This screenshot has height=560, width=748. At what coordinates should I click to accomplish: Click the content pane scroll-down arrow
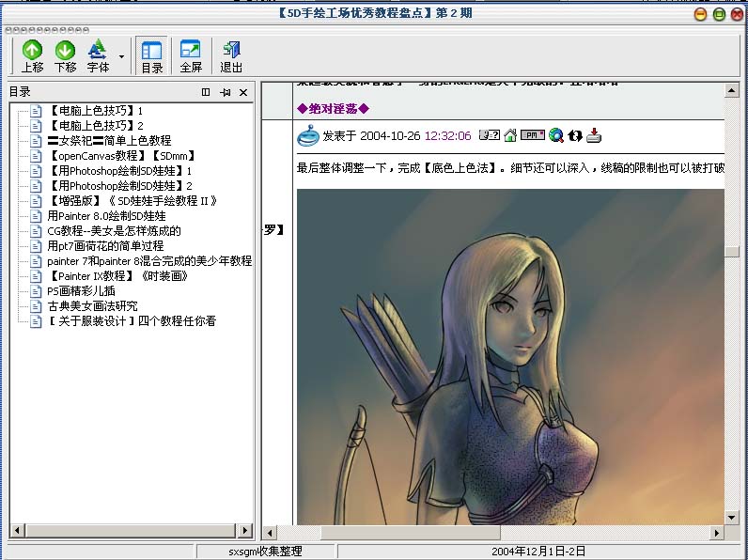(x=731, y=518)
